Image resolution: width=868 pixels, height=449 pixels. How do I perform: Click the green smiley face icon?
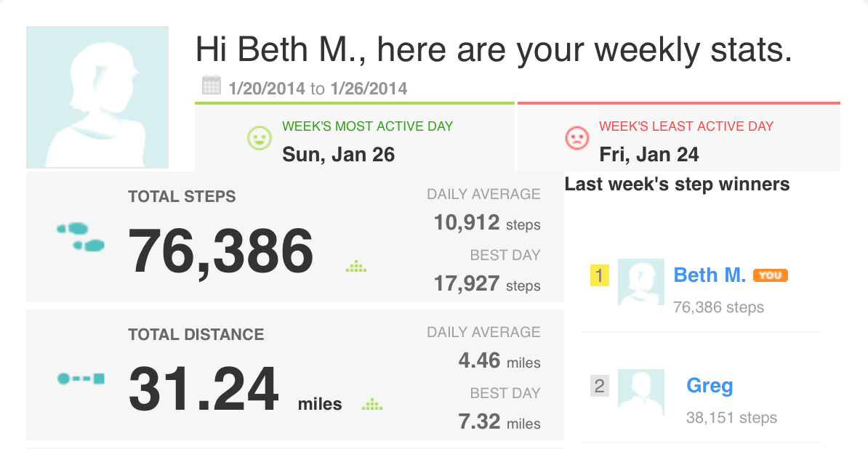tap(259, 137)
